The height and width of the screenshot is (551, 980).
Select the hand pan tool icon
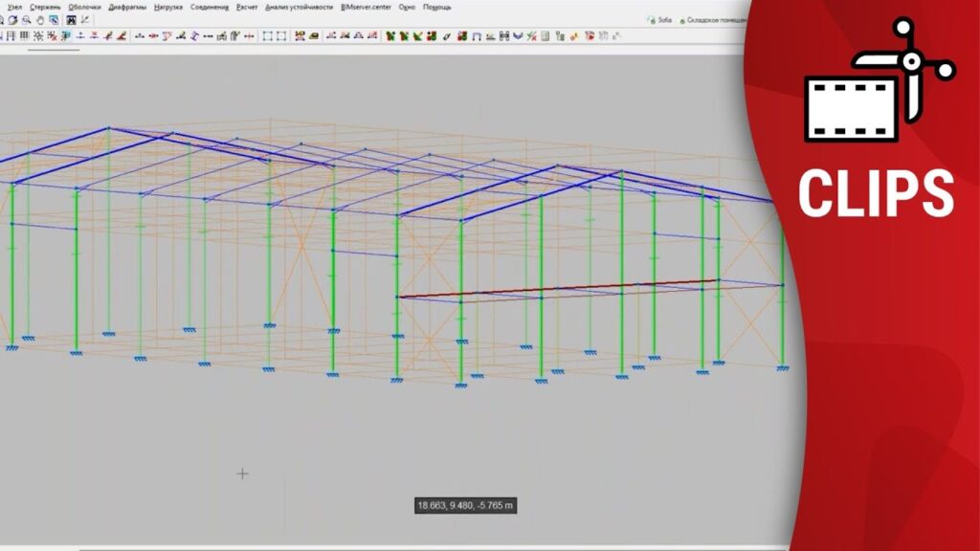coord(39,20)
